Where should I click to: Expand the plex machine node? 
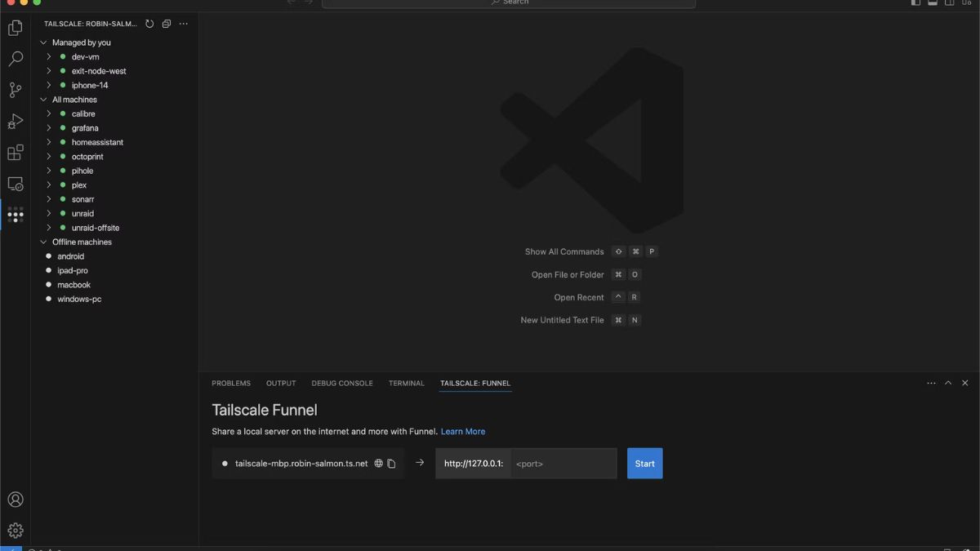tap(49, 185)
